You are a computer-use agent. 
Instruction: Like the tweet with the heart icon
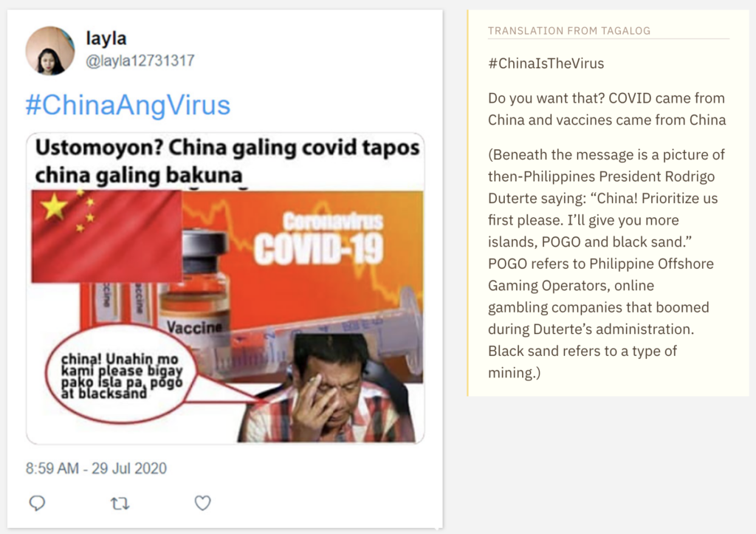click(x=202, y=503)
